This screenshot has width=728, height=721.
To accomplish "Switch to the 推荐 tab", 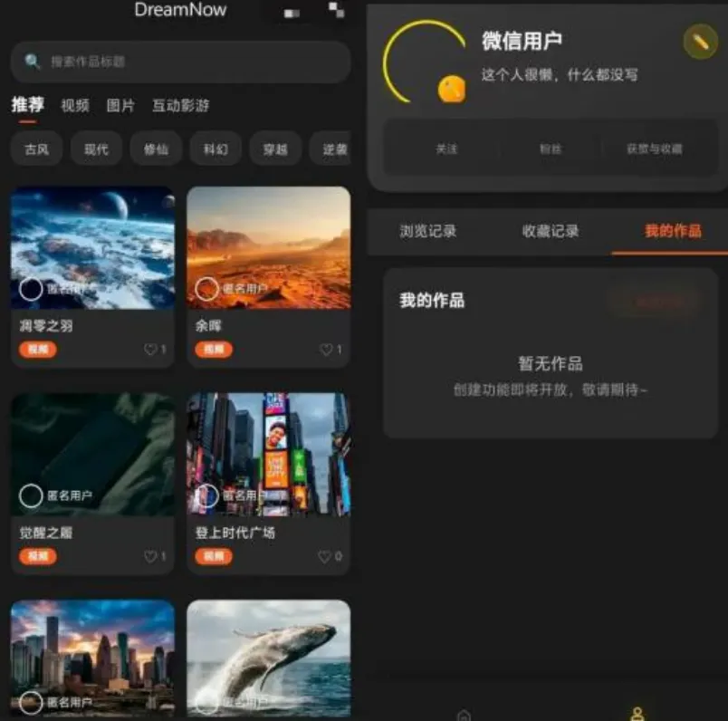I will point(28,104).
